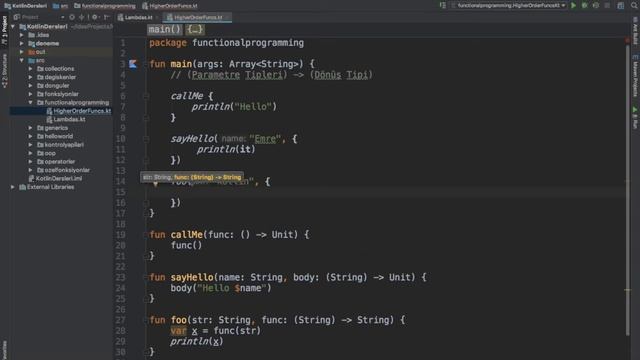This screenshot has width=640, height=360.
Task: Select the oop package in the tree
Action: 46,153
